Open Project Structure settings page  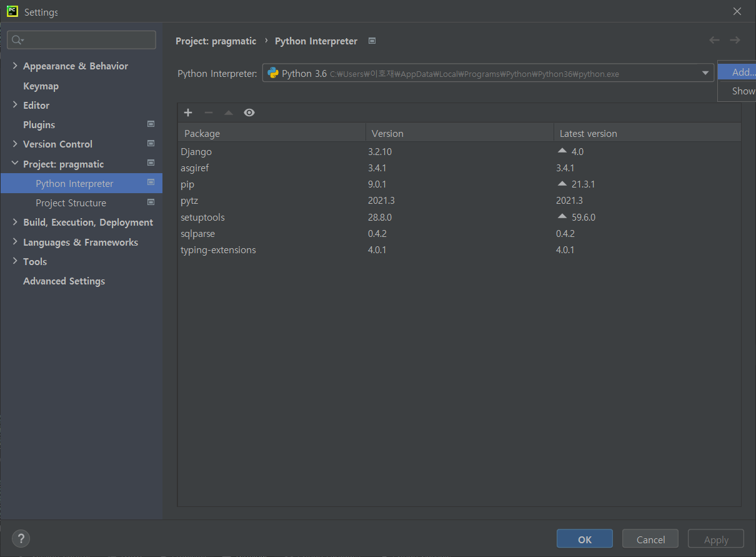click(x=71, y=203)
